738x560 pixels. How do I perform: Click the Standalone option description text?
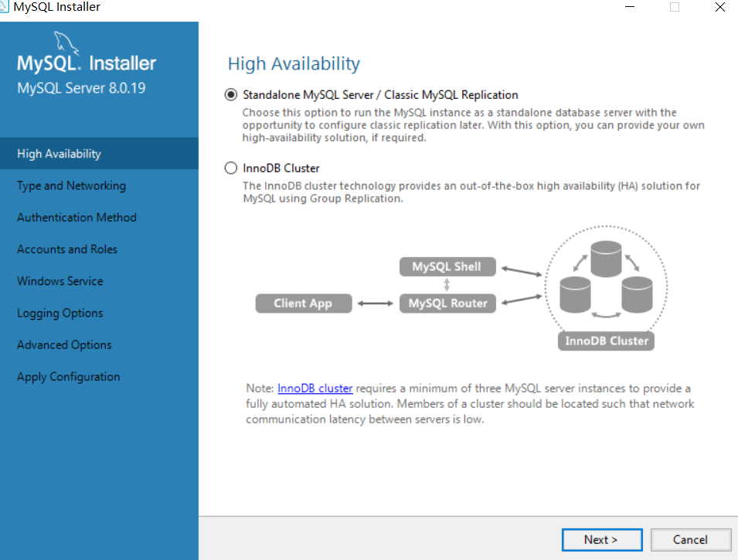473,125
